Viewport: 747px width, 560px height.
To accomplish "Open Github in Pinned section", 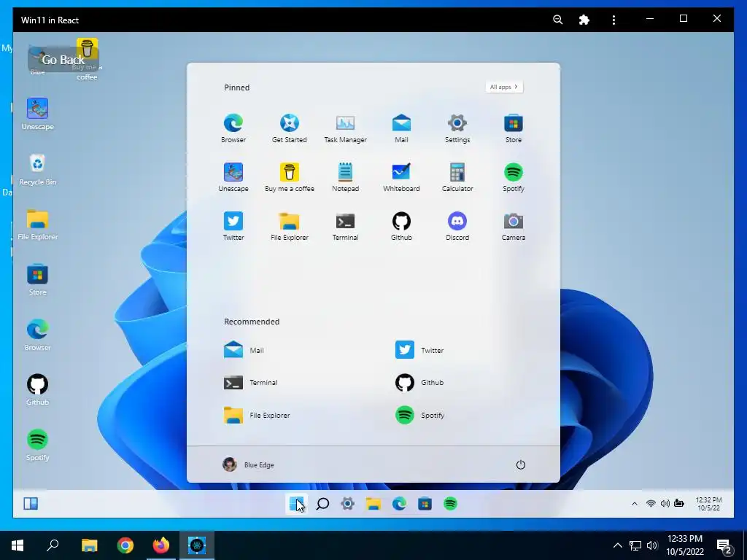I will pyautogui.click(x=401, y=226).
